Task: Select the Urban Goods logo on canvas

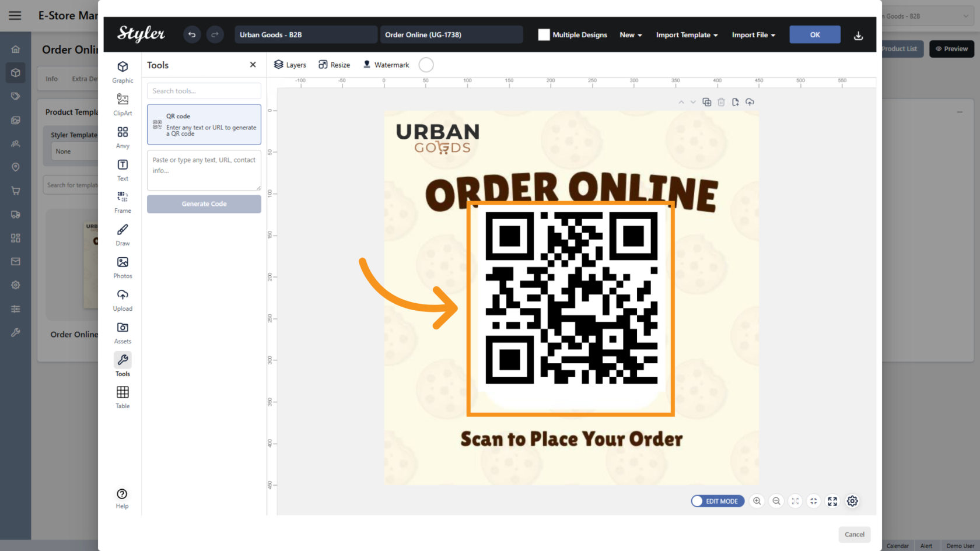Action: 438,139
